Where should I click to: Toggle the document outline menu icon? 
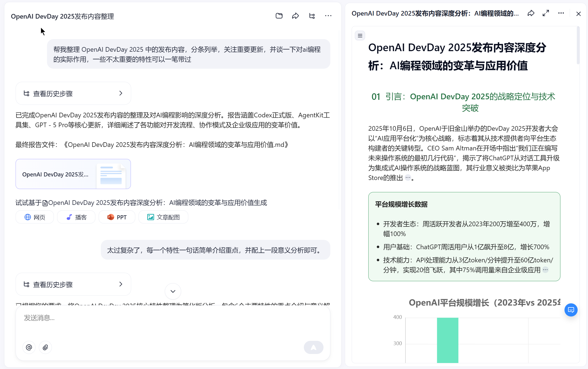tap(360, 36)
